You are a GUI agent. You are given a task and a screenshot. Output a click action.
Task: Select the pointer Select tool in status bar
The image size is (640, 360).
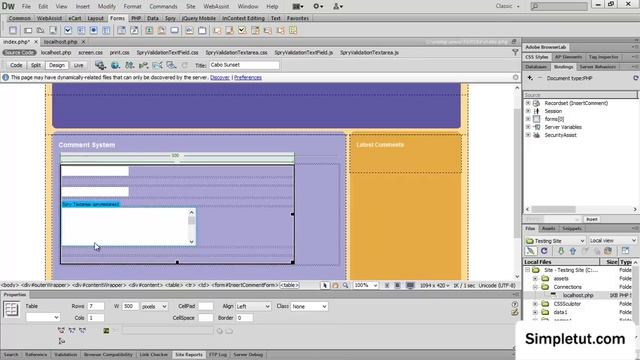click(325, 286)
